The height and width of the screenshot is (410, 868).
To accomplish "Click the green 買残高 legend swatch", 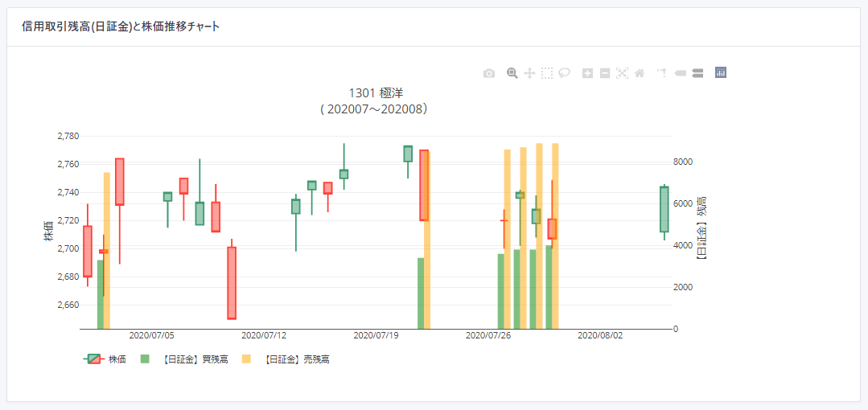I will click(145, 359).
